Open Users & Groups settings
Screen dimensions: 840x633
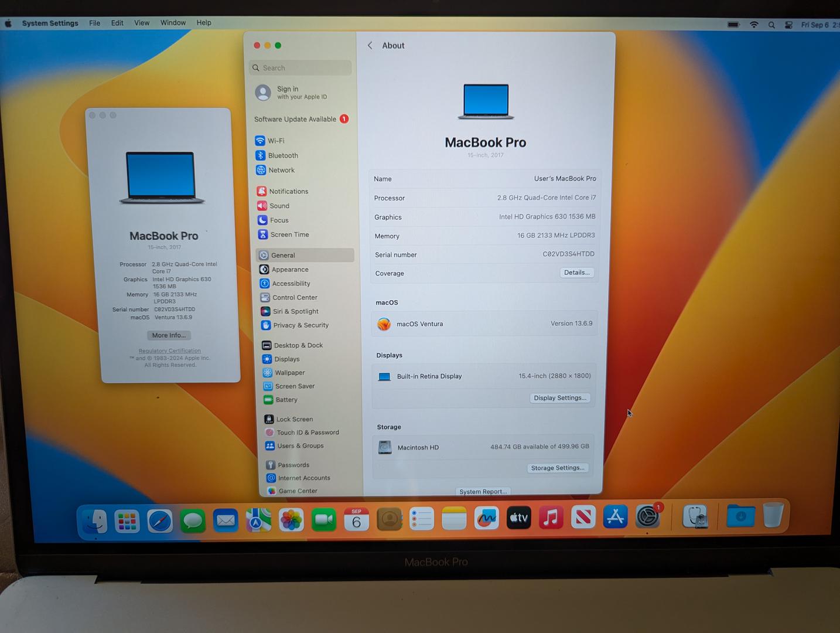[x=294, y=446]
